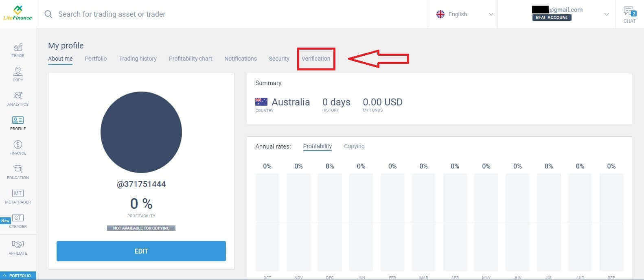Click the 0.00 USD funds value
This screenshot has height=280, width=644.
pyautogui.click(x=383, y=102)
